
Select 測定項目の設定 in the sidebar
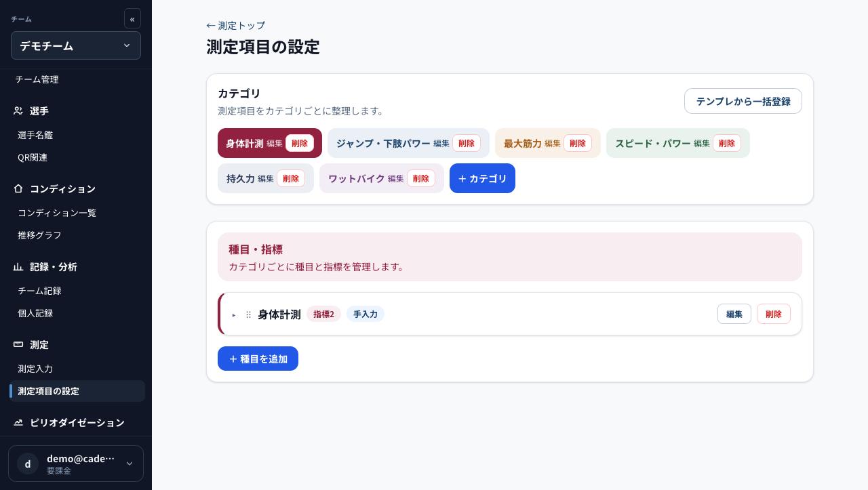tap(77, 391)
